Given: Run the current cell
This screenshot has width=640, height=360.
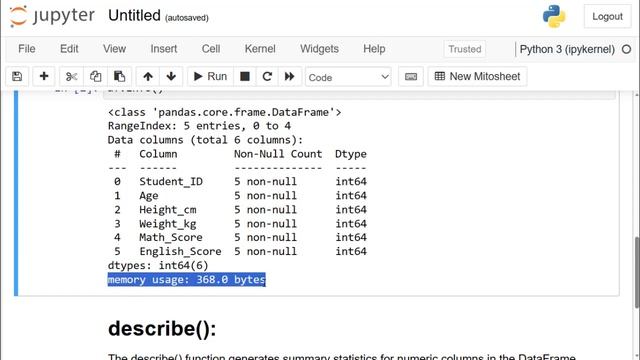Looking at the screenshot, I should (210, 76).
